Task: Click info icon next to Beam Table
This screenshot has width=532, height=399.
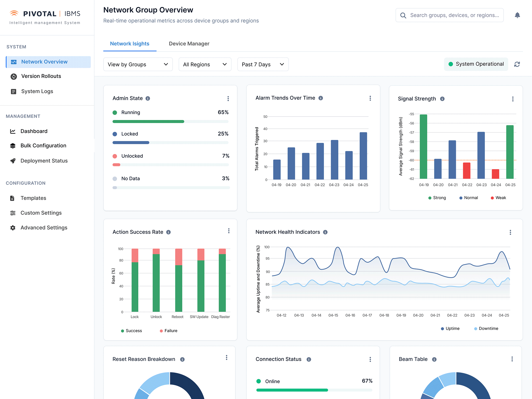Action: 434,359
